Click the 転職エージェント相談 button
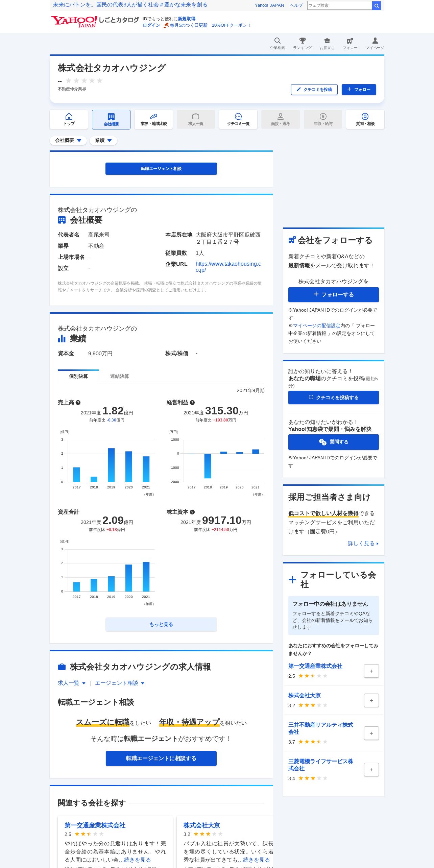The image size is (434, 868). (x=161, y=169)
